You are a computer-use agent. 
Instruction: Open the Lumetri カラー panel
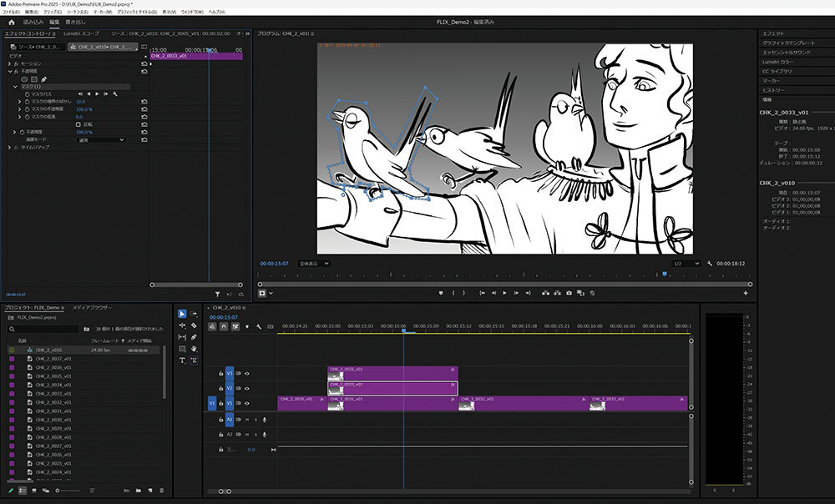click(x=777, y=62)
